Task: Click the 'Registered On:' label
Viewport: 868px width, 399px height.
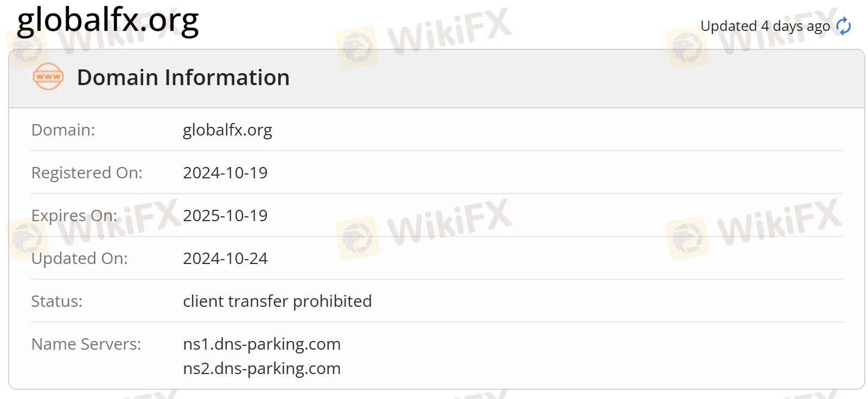Action: [87, 173]
